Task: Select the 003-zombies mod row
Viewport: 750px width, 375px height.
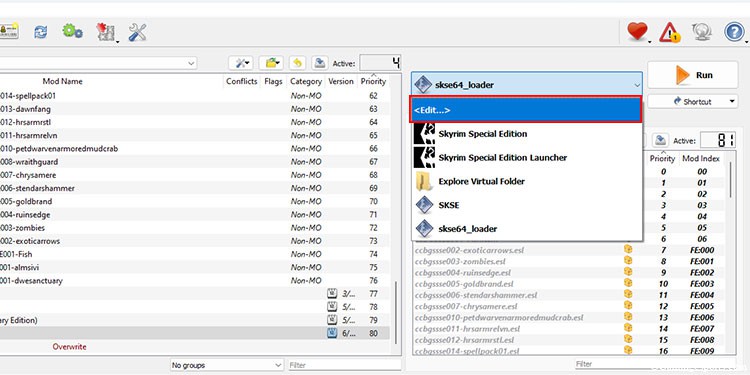Action: (x=195, y=228)
